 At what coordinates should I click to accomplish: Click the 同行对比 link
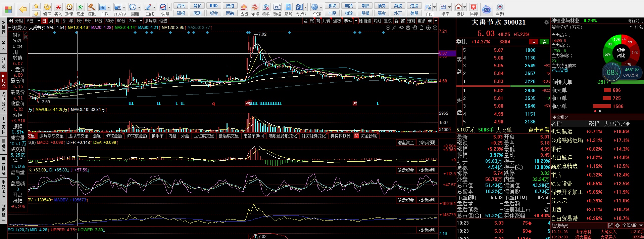(x=636, y=21)
